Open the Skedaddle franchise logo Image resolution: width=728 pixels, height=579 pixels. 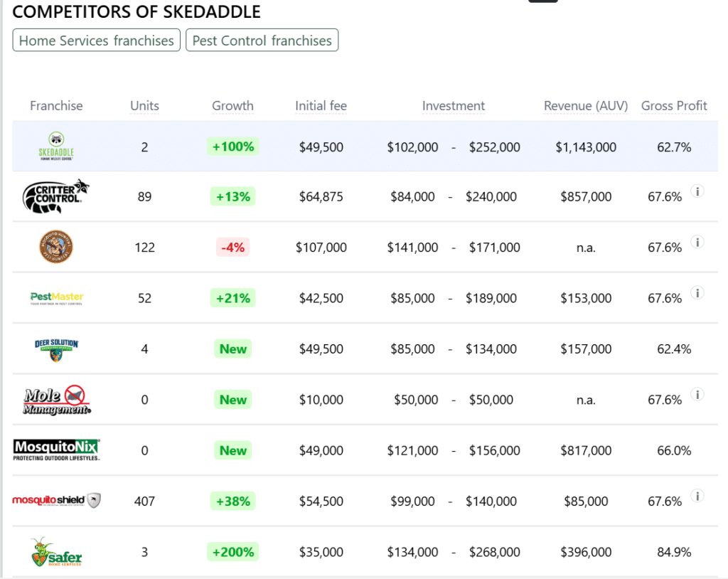56,147
